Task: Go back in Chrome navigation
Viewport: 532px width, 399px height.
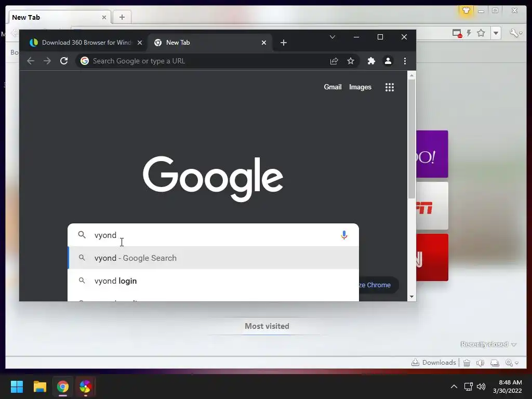Action: click(31, 61)
